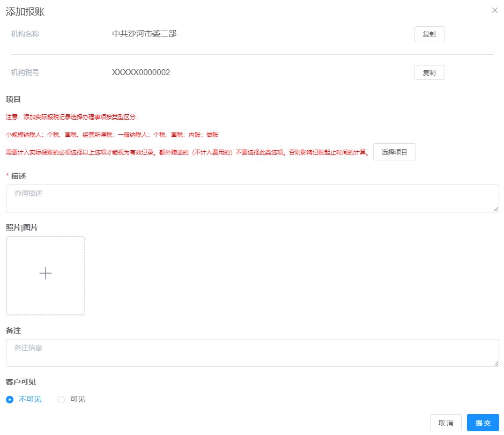
Task: Click the 备注 field label
Action: tap(13, 330)
